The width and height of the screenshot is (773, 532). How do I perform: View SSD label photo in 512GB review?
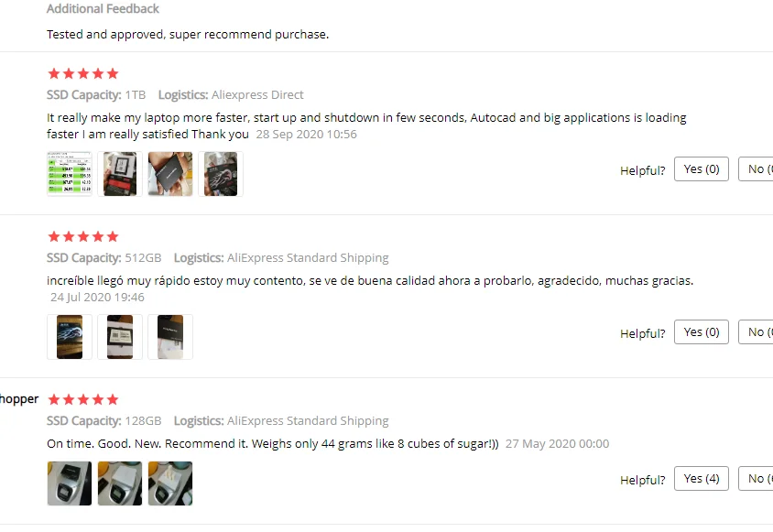120,337
